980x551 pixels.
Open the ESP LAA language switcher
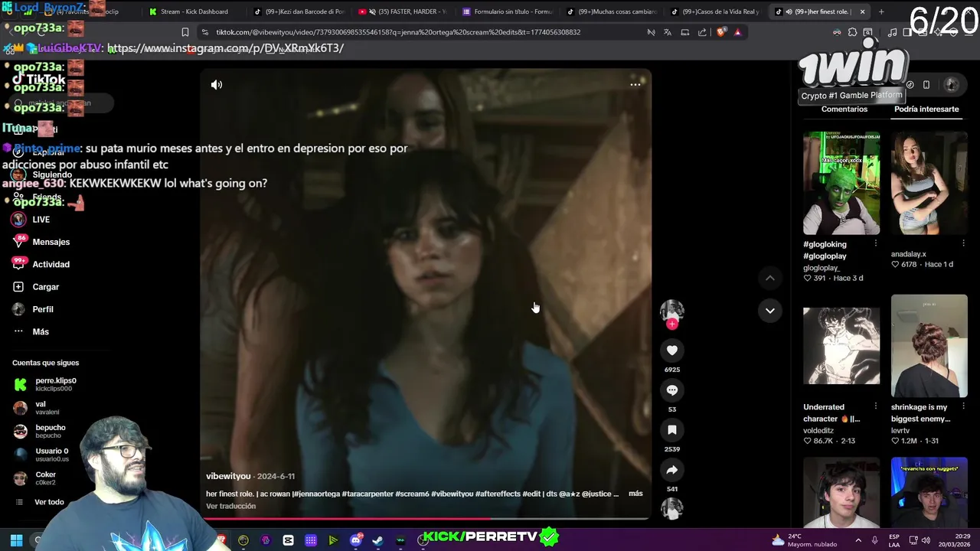pyautogui.click(x=894, y=540)
